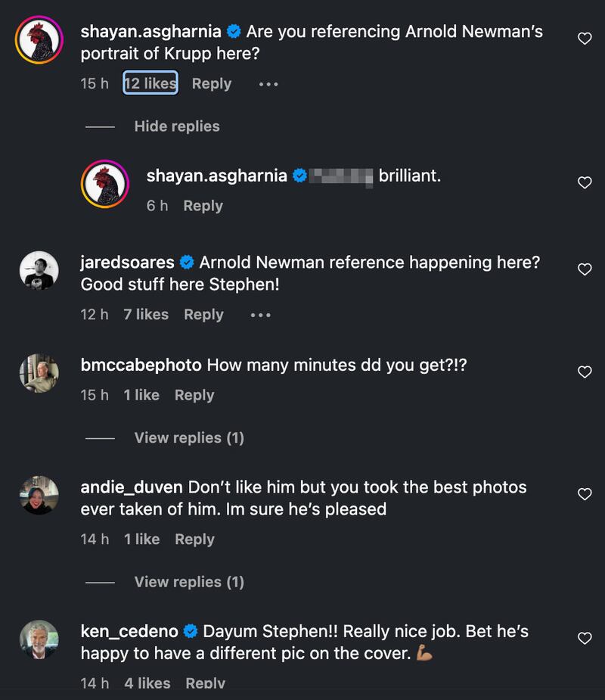Collapse replies with 'Hide replies' under shayan's comment

click(x=176, y=126)
